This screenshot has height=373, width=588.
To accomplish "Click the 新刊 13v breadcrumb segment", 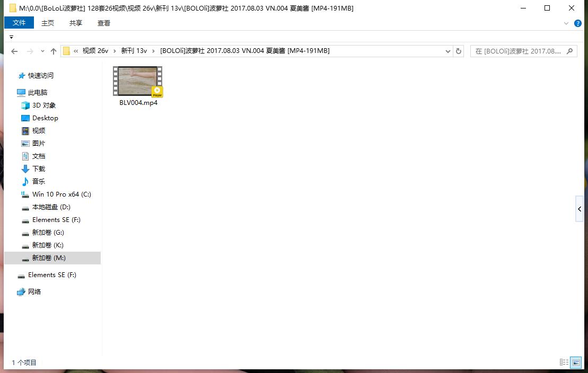I will pyautogui.click(x=134, y=51).
